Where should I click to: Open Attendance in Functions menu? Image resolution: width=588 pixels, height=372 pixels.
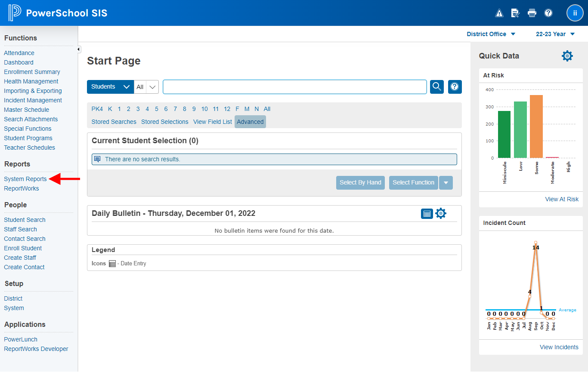[19, 53]
